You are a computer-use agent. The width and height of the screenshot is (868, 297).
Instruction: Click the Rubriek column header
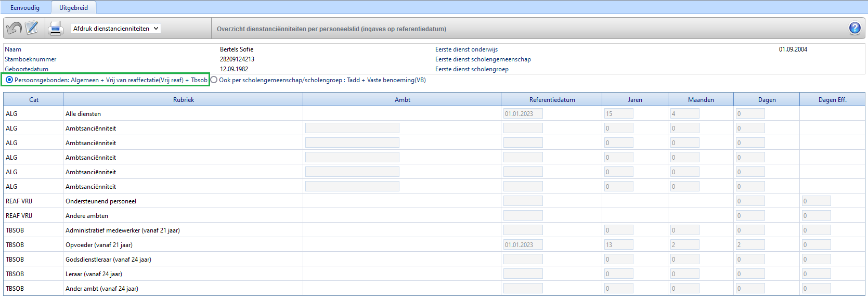[x=183, y=99]
